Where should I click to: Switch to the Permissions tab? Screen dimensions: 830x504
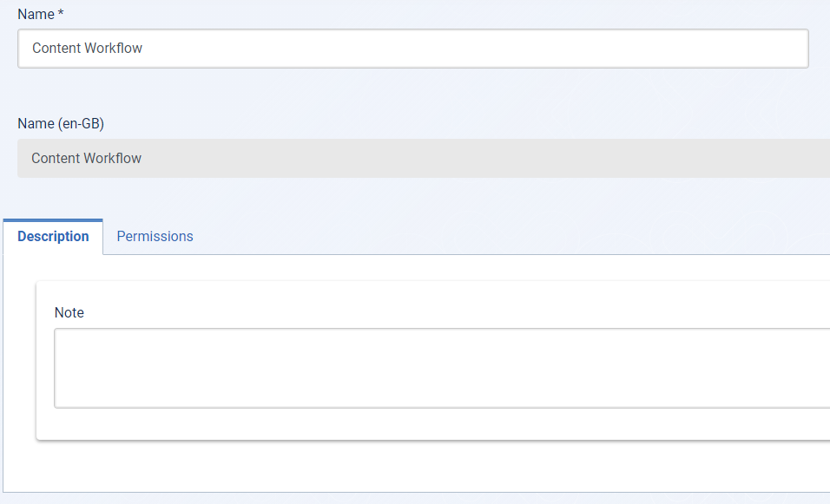click(x=155, y=237)
